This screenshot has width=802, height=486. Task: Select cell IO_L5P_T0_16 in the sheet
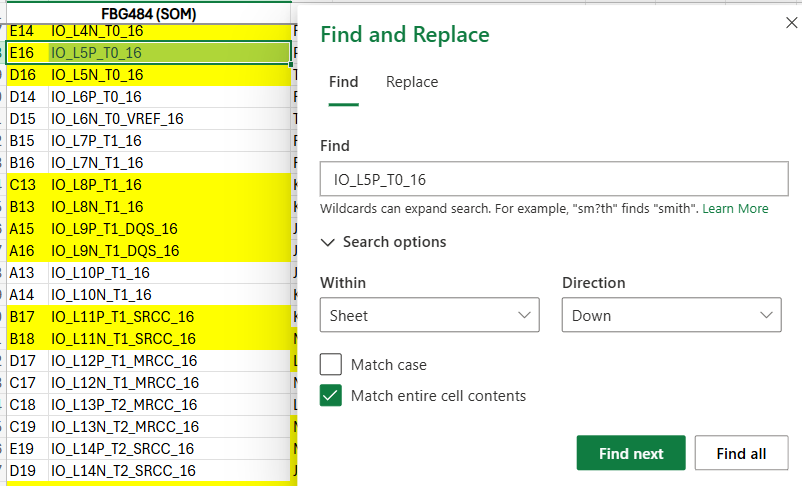coord(169,53)
